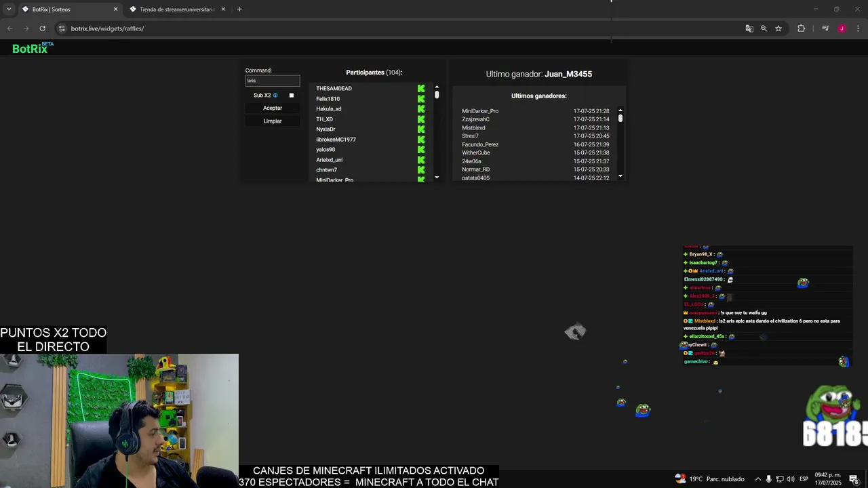The image size is (868, 488).
Task: Select participant THESAMDEAD
Action: click(x=334, y=89)
